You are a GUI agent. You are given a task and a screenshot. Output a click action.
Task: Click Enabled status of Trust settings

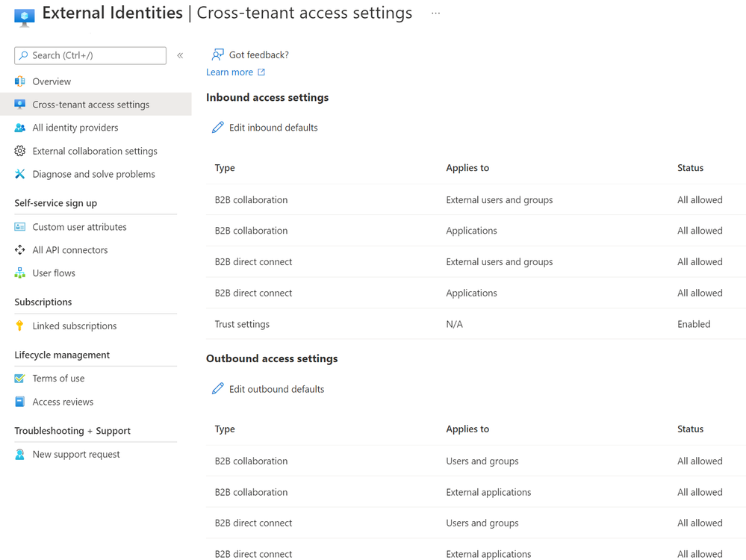click(694, 324)
